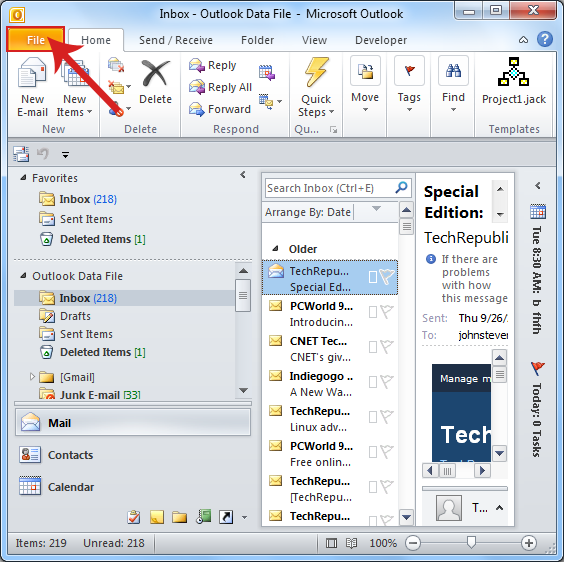Expand the [Gmail] folder

tap(32, 377)
